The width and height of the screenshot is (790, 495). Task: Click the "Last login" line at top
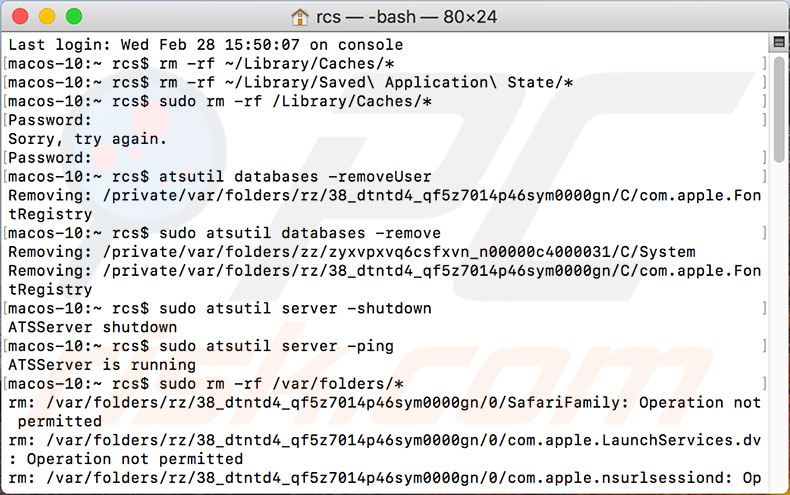pos(205,45)
